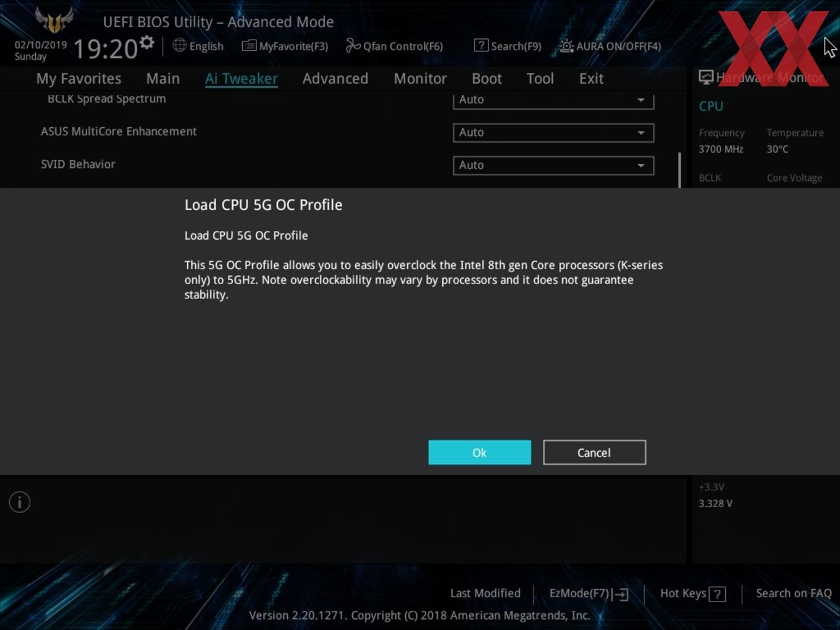Image resolution: width=840 pixels, height=630 pixels.
Task: Click the CPU heading in Hardware Monitor
Action: (x=711, y=106)
